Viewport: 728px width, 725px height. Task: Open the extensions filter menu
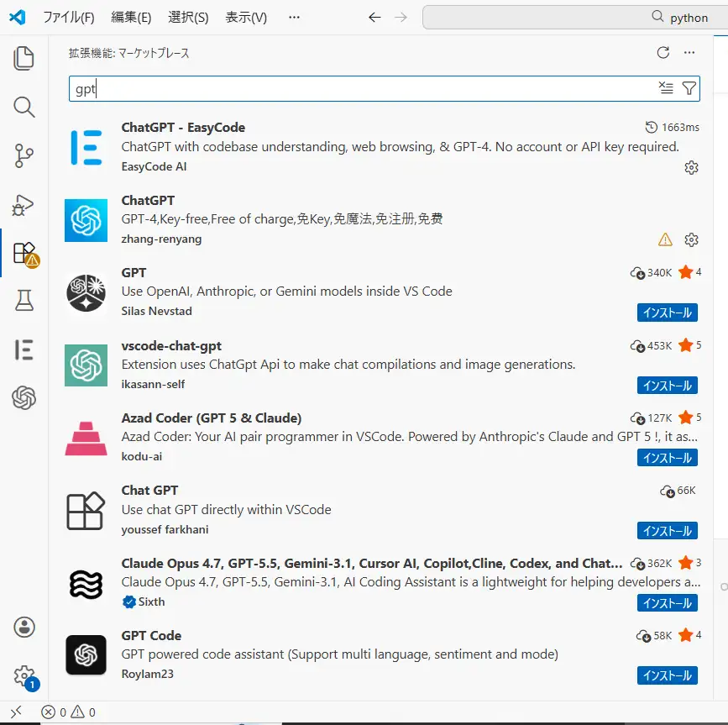(689, 87)
